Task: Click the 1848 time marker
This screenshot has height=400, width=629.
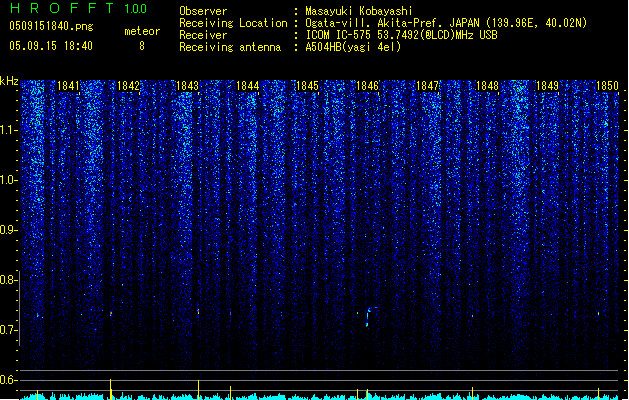Action: 487,86
